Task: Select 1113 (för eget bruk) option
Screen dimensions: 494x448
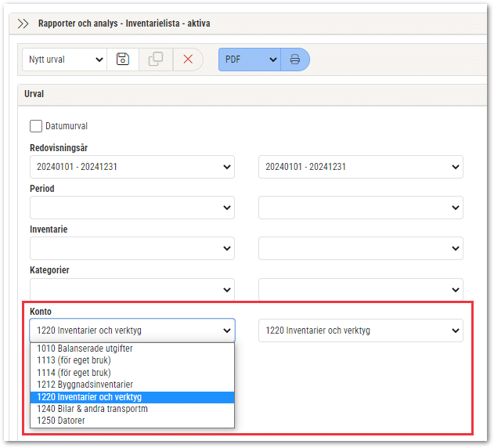Action: point(132,360)
